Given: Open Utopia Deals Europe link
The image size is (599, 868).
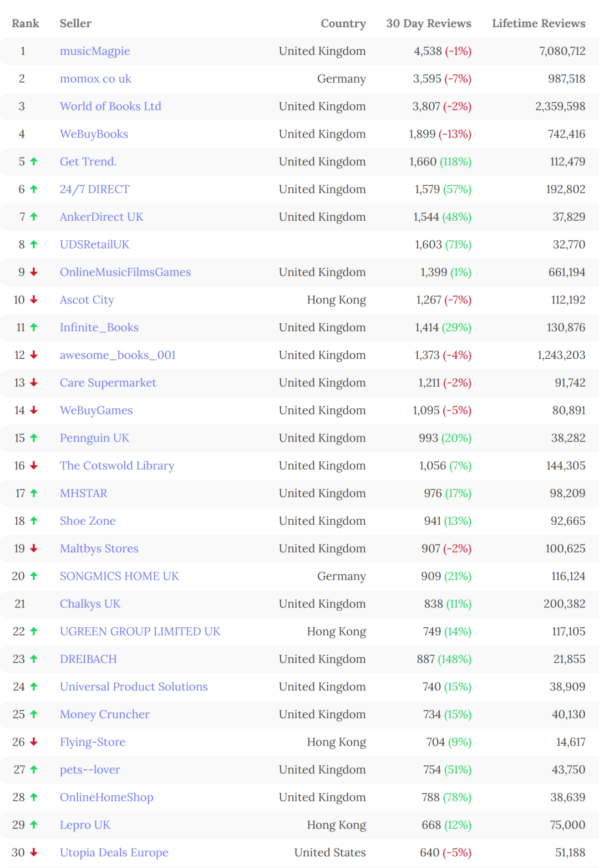Looking at the screenshot, I should [x=114, y=853].
